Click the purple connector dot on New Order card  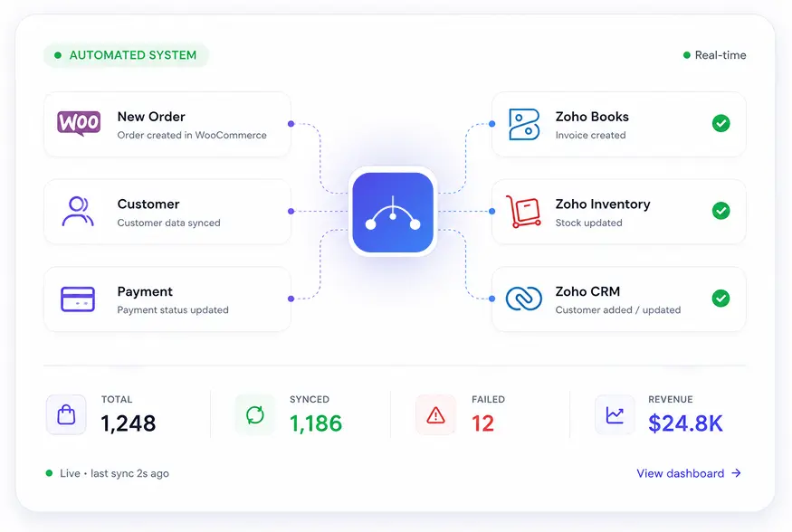point(291,124)
